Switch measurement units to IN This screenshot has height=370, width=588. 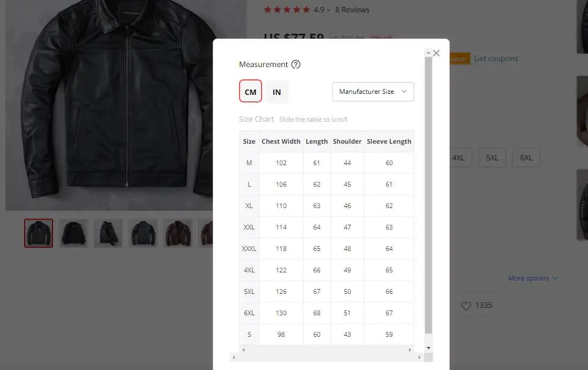(x=277, y=92)
